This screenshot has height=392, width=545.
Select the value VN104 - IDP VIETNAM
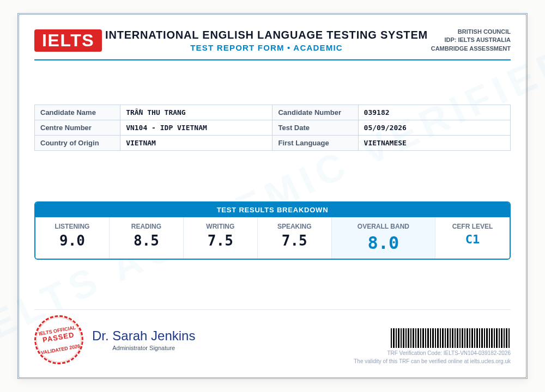click(x=166, y=128)
